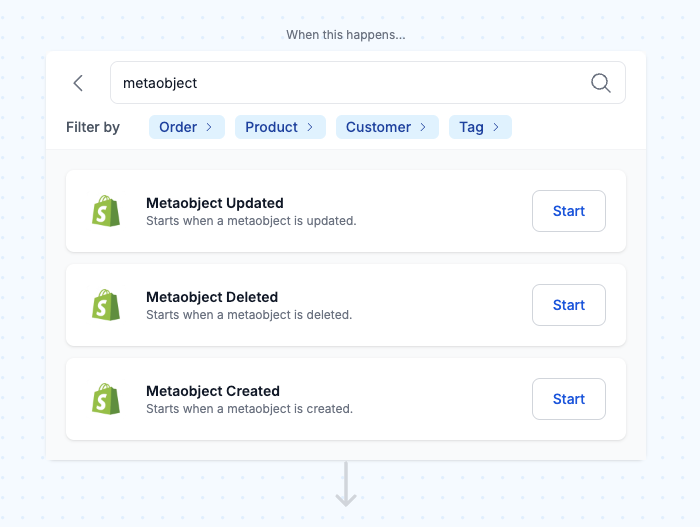Go back using the left chevron

click(x=79, y=83)
